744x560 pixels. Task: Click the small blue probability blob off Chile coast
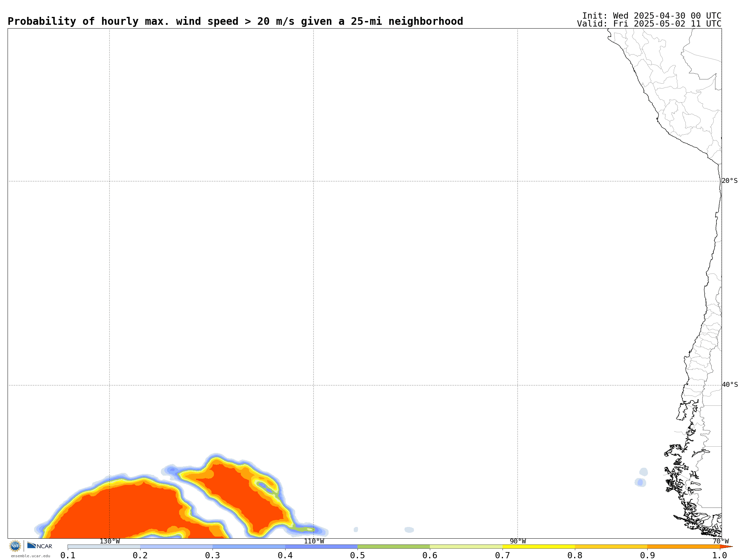pyautogui.click(x=640, y=482)
